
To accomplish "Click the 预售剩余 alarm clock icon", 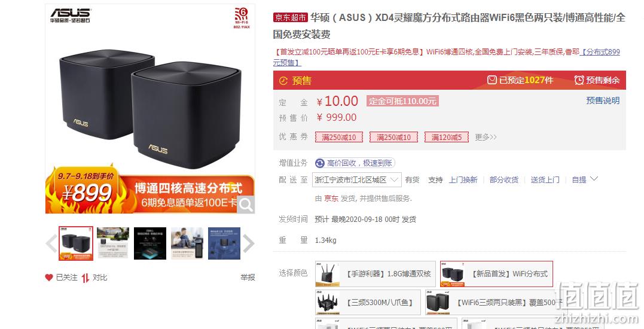I will pos(579,80).
